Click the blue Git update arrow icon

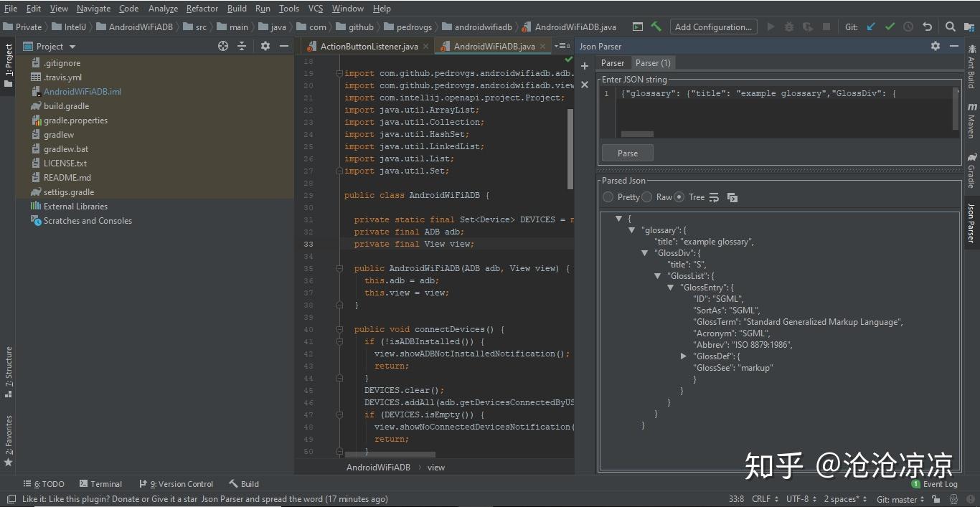(870, 27)
